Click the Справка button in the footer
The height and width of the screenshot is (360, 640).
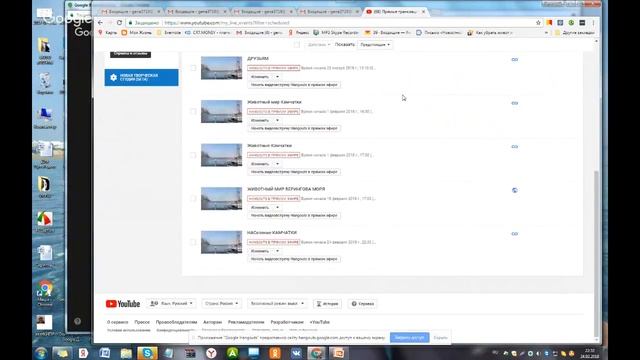pos(362,304)
